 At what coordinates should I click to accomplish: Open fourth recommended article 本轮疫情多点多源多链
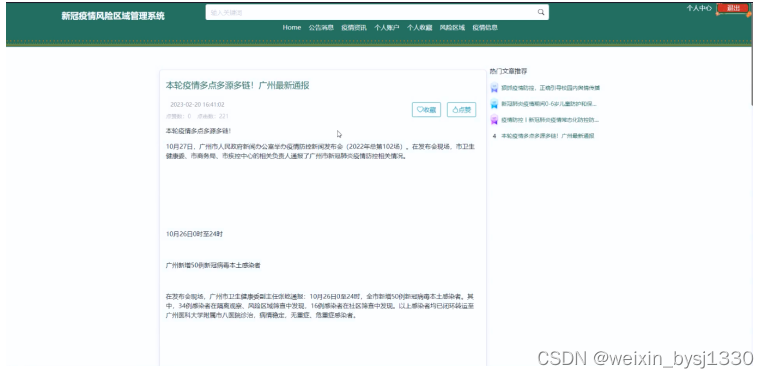coord(548,136)
